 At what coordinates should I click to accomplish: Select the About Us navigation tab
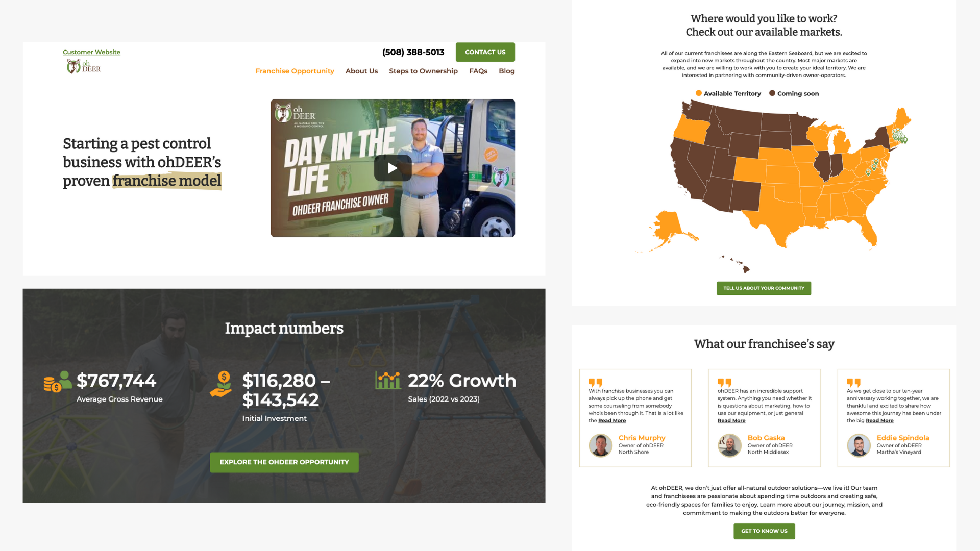coord(361,71)
